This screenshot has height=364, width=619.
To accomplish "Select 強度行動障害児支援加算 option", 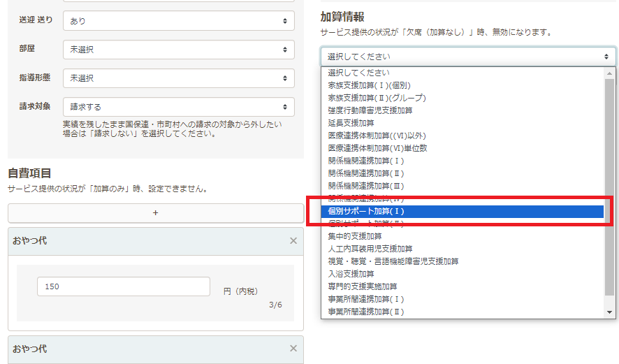I will click(463, 110).
